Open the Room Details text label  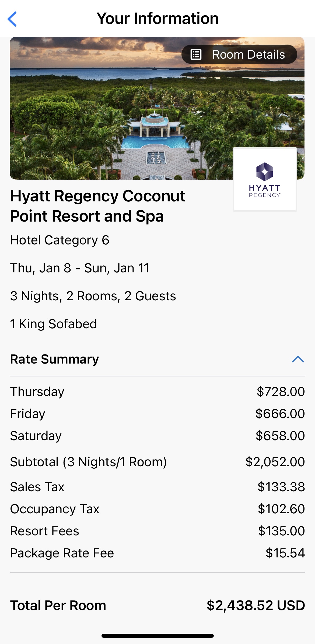pyautogui.click(x=248, y=55)
